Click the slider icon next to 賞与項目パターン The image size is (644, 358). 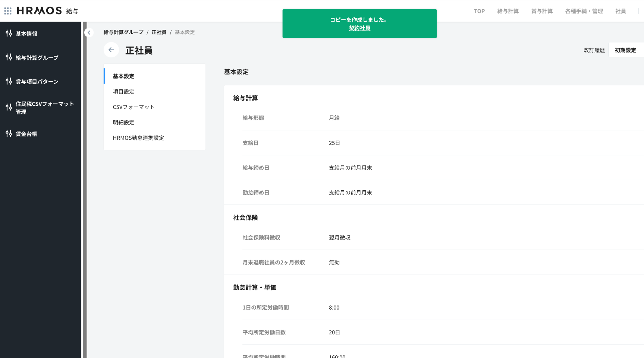point(9,81)
